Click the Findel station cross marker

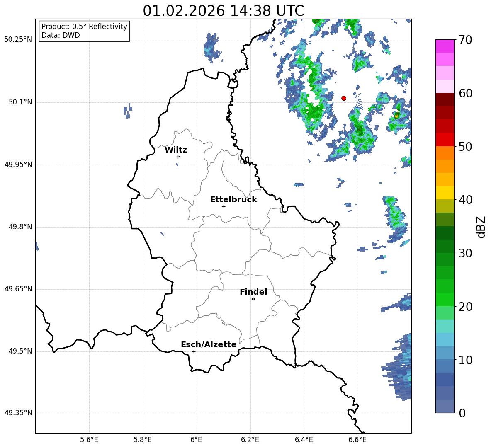(253, 299)
